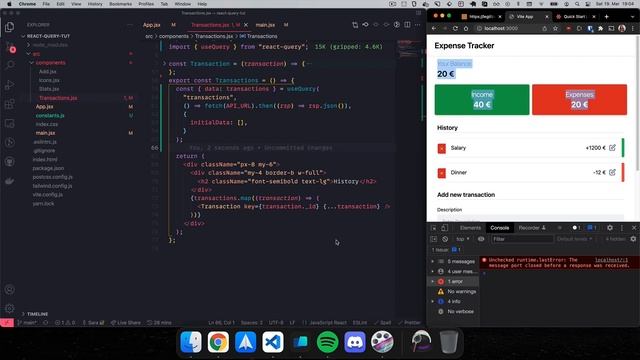Open Spotify from the Dock
Screen dimensions: 640x360
327,342
